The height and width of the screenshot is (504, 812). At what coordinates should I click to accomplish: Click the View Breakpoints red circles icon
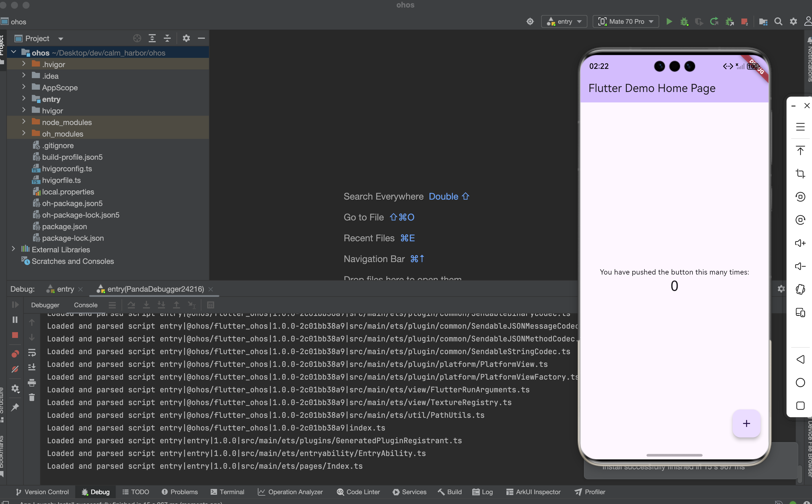(x=15, y=354)
